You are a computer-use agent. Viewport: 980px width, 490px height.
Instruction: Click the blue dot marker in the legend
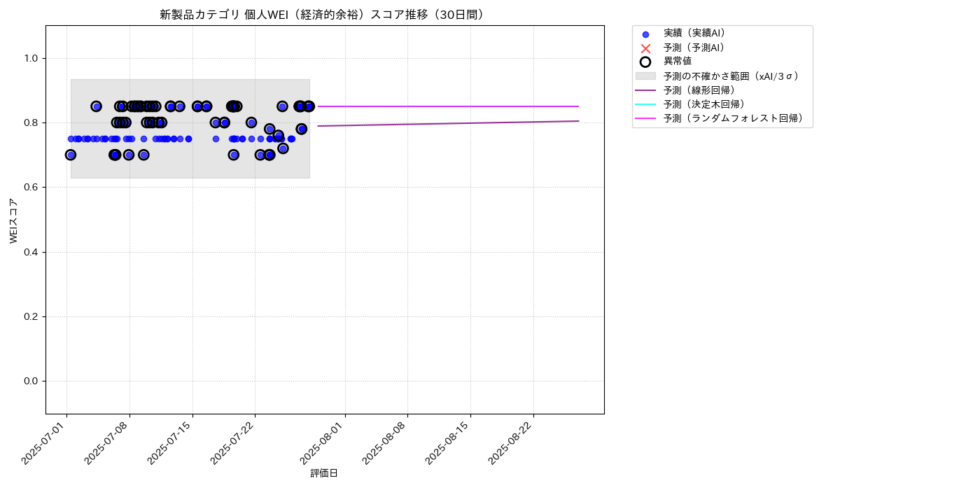(645, 34)
